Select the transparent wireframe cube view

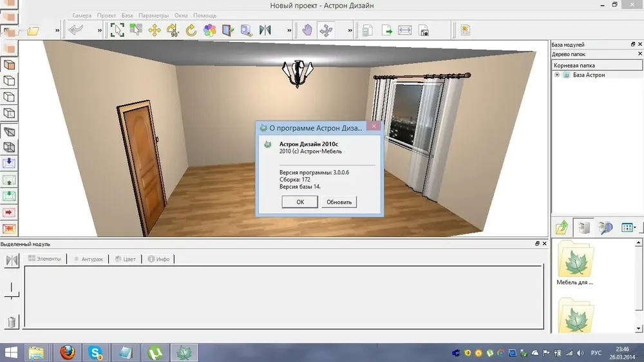coord(9,147)
